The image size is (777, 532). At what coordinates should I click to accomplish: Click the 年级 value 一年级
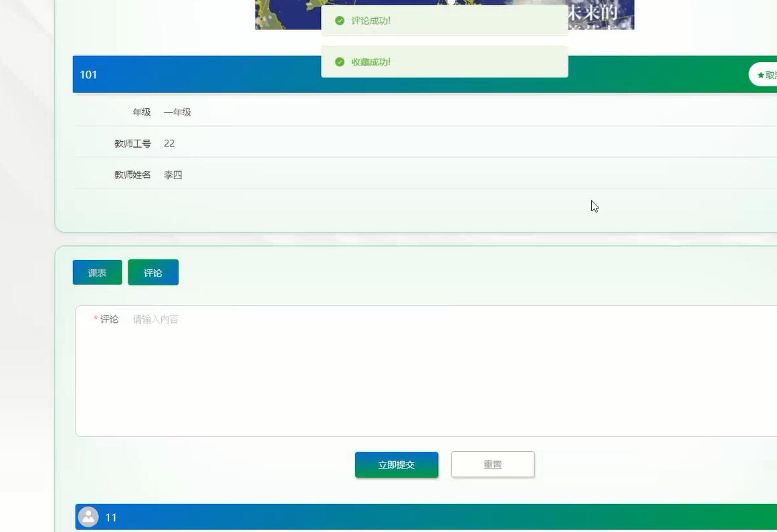(177, 112)
